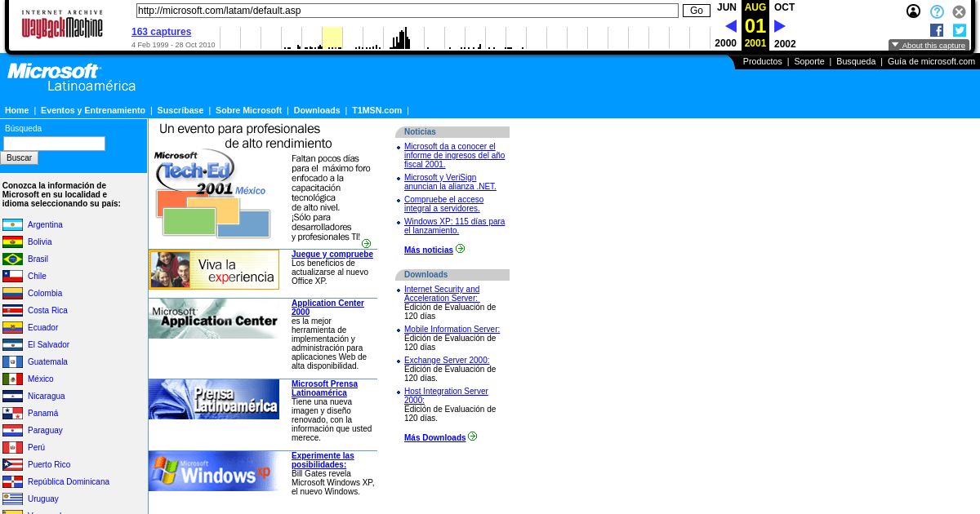Click the El Salvador flag icon
Viewport: 980px width, 514px height.
tap(12, 344)
